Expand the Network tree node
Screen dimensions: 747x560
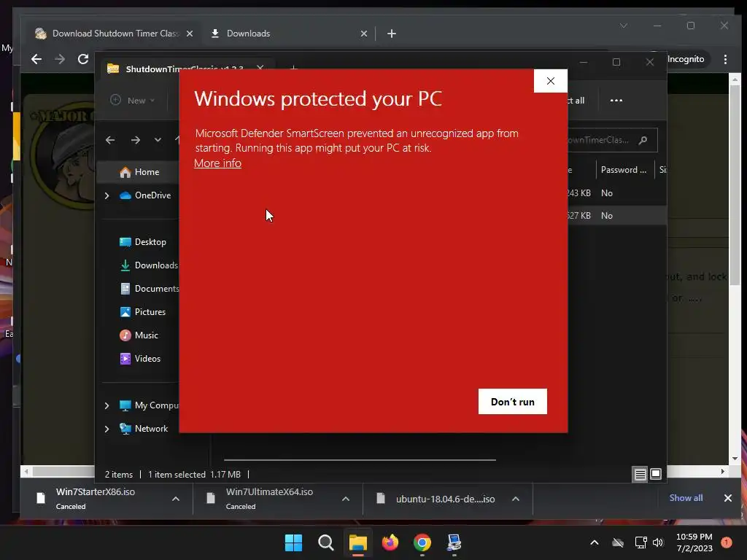tap(107, 429)
